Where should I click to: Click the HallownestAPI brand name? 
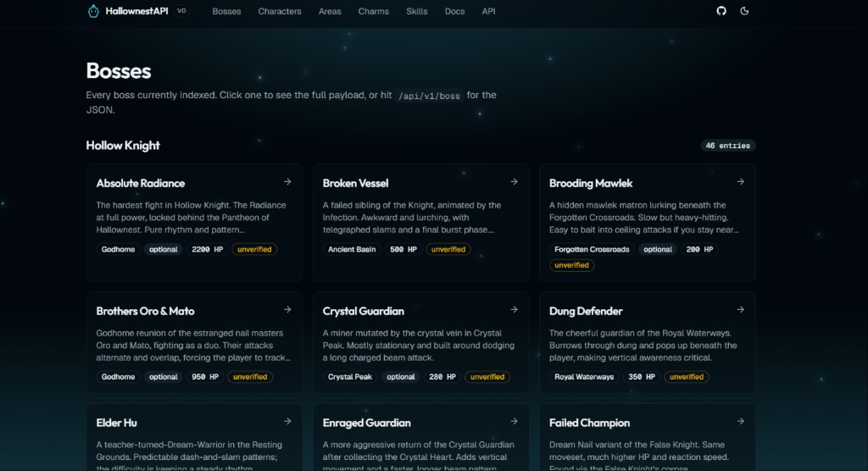coord(136,11)
